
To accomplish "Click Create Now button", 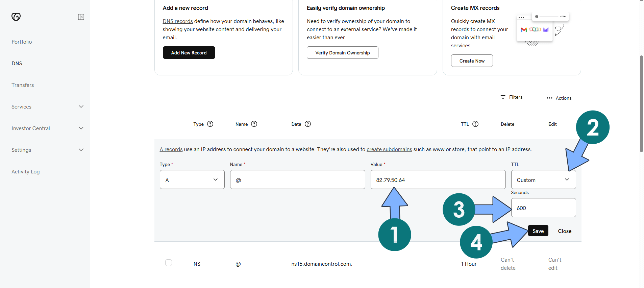I will [472, 61].
